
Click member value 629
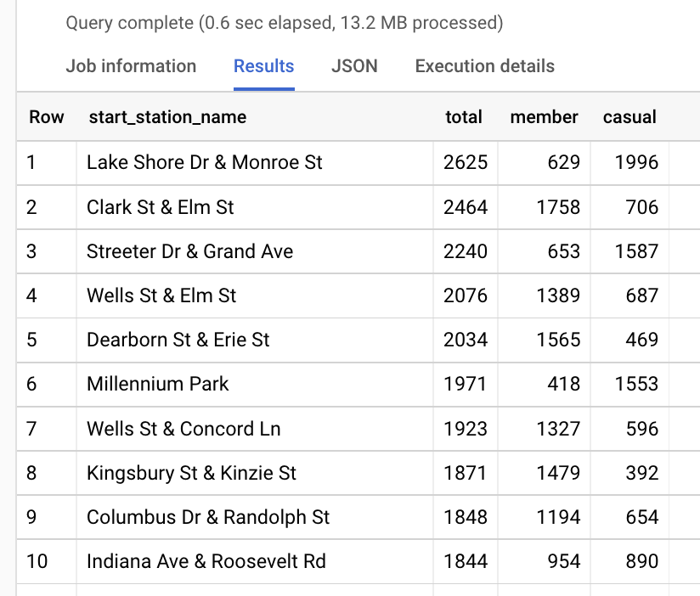click(564, 162)
